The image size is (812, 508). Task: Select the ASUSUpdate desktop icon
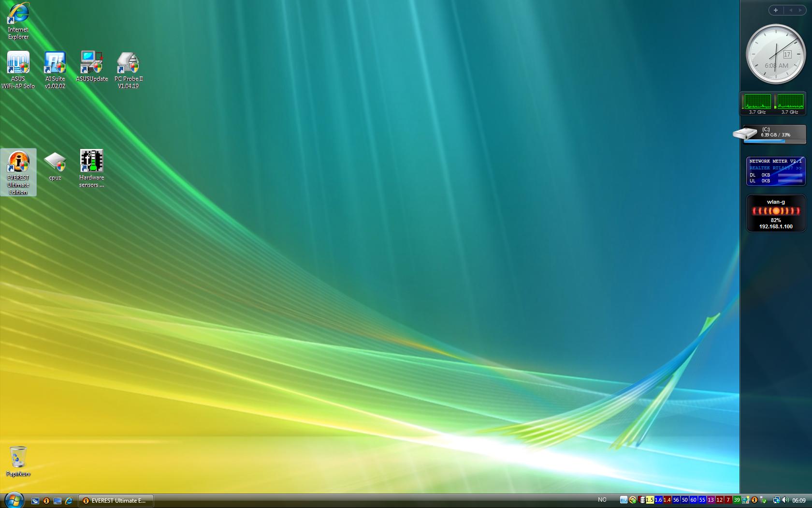point(92,67)
